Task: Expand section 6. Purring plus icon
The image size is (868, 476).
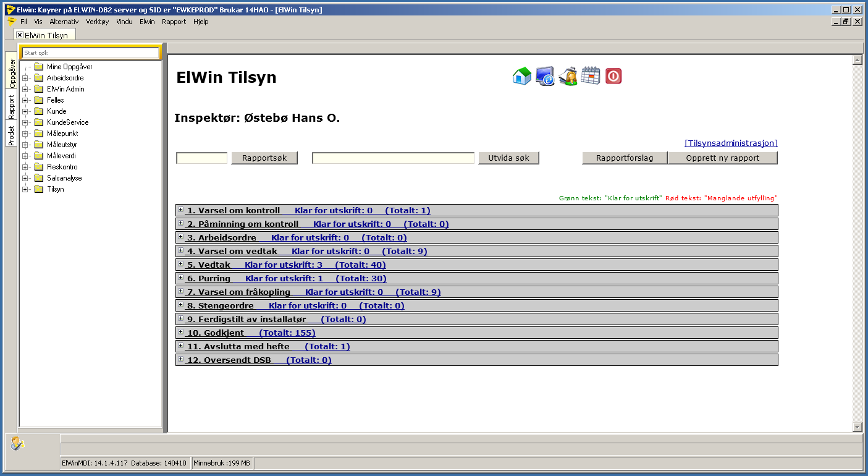Action: click(181, 278)
